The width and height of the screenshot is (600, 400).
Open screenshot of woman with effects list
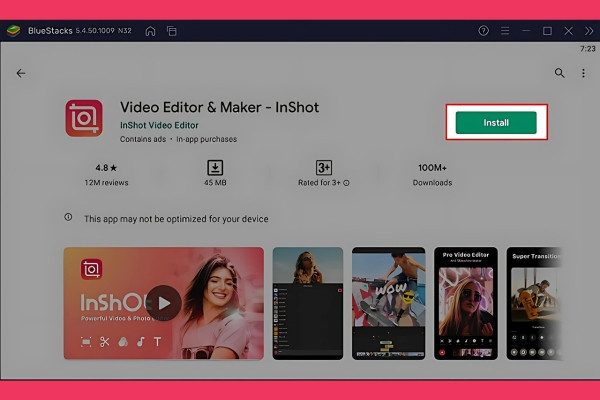[308, 303]
